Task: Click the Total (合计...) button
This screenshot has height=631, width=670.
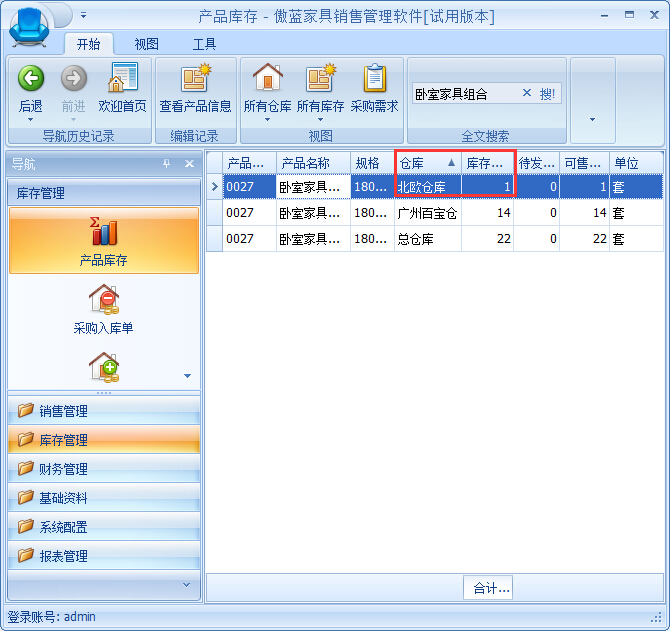Action: pos(488,588)
